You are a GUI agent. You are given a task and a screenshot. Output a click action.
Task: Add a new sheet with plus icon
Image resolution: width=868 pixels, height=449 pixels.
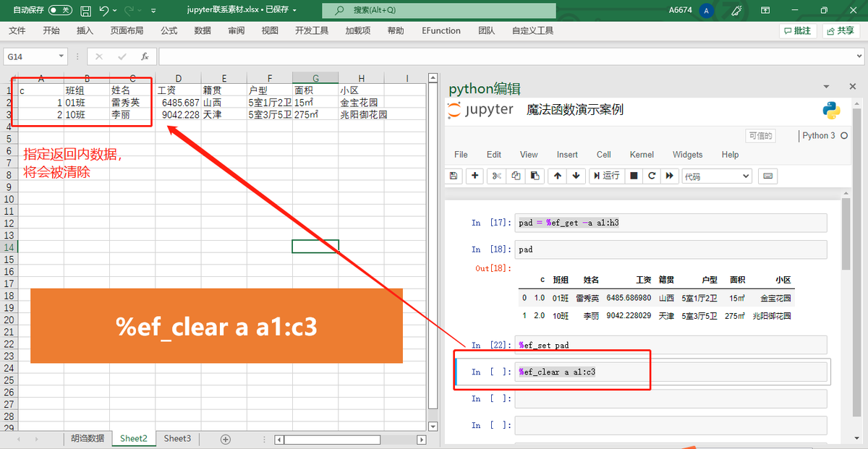225,439
